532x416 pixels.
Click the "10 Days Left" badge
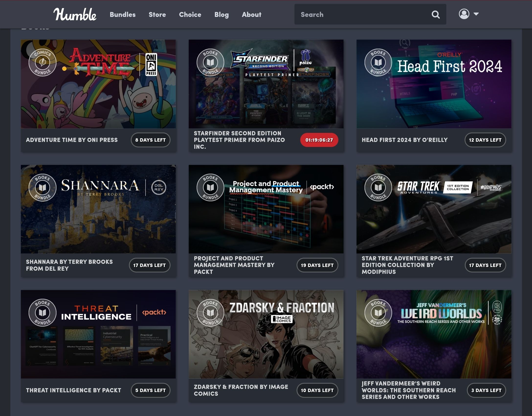click(317, 390)
